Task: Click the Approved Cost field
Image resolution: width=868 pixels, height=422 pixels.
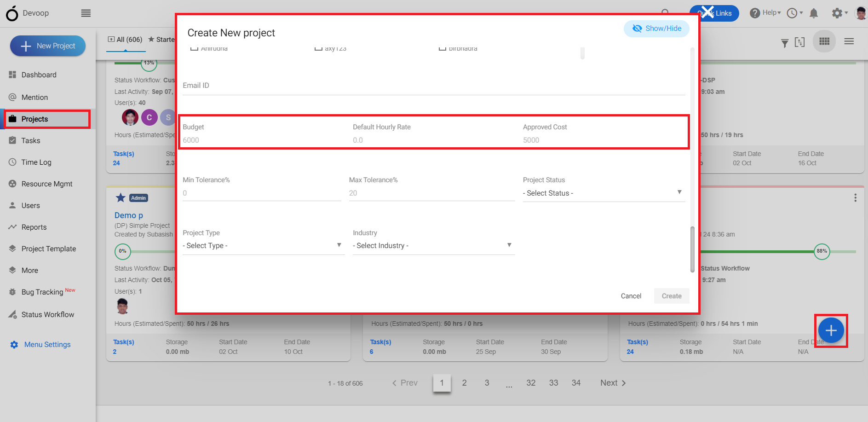Action: tap(604, 140)
